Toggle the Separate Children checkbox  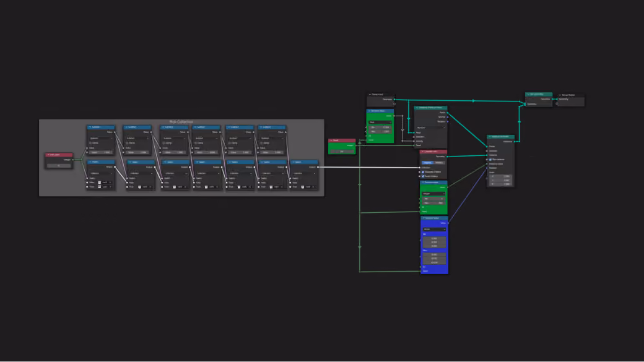pos(423,172)
